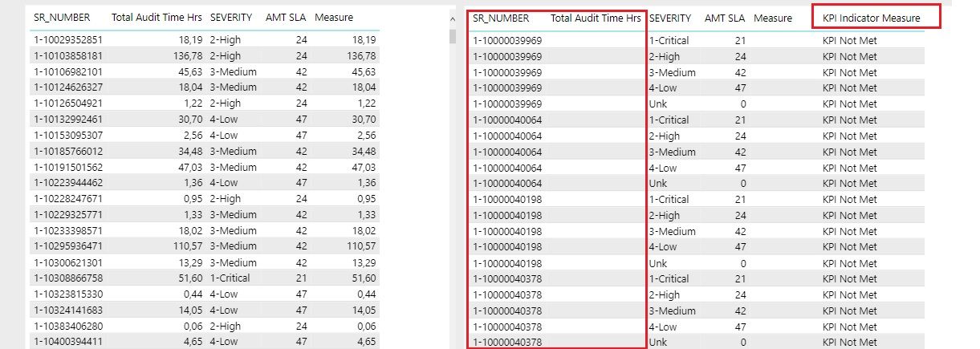Click KPI Not Met for 1-10000039969 1-Critical row
Screen dimensions: 980x349
point(850,41)
